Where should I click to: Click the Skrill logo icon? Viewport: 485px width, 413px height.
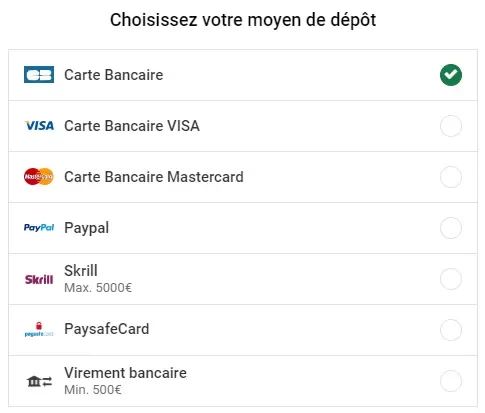click(39, 279)
